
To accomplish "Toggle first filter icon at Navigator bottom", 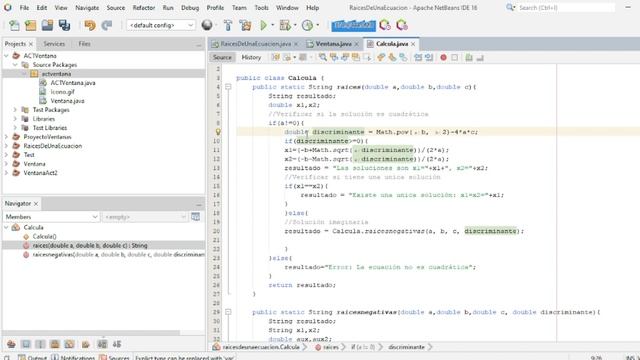I will tap(11, 344).
